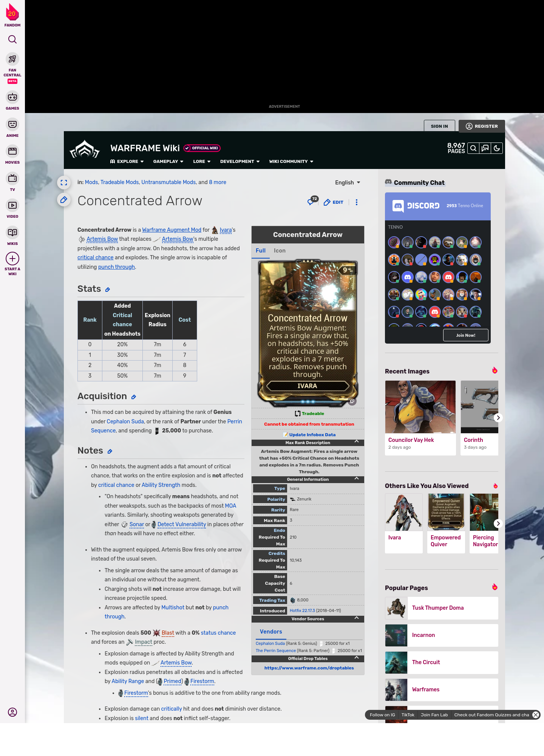544x756 pixels.
Task: Open the Lore dropdown menu
Action: pyautogui.click(x=202, y=161)
